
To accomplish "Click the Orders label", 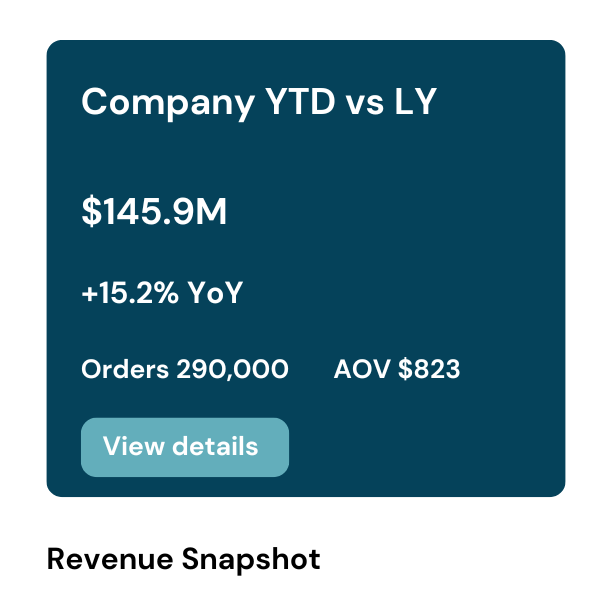I will [x=125, y=370].
